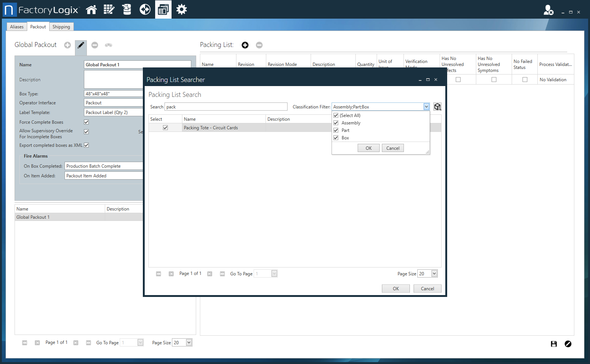Click the user account icon at top right
Screen dimensions: 590x364
pyautogui.click(x=548, y=10)
